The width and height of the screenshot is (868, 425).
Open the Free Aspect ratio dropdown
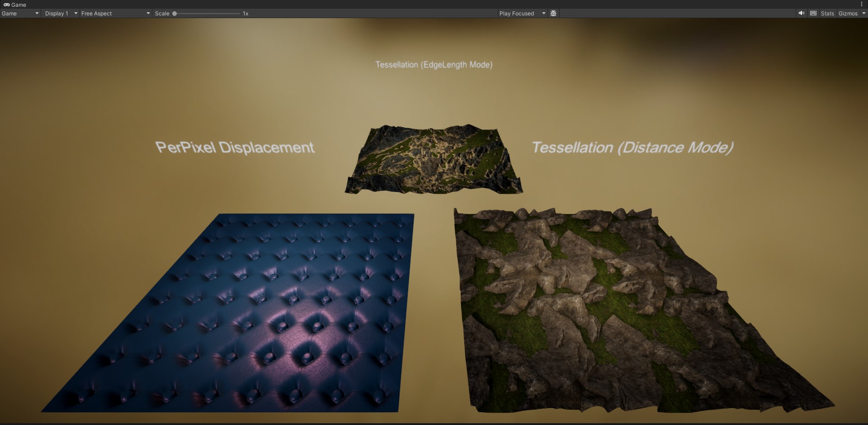click(x=114, y=13)
